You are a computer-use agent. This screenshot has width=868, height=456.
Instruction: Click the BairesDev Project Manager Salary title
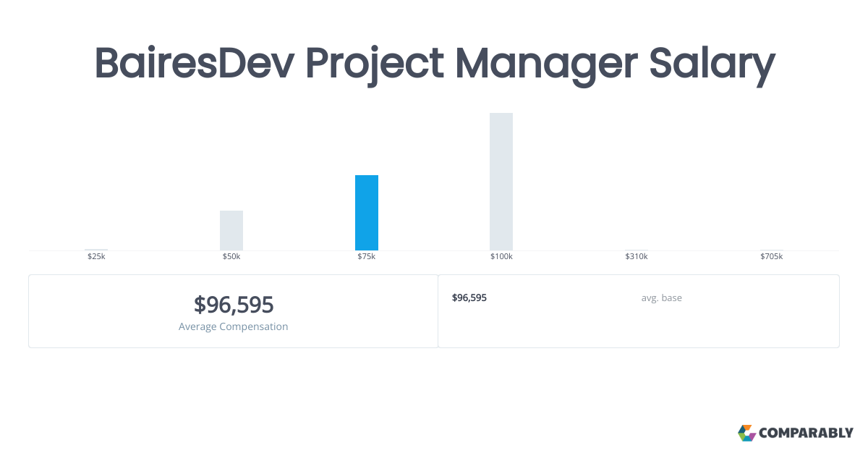pos(434,64)
